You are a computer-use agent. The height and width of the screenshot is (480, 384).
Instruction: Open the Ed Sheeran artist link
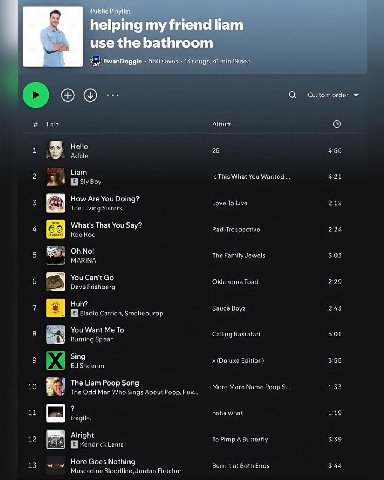click(87, 366)
